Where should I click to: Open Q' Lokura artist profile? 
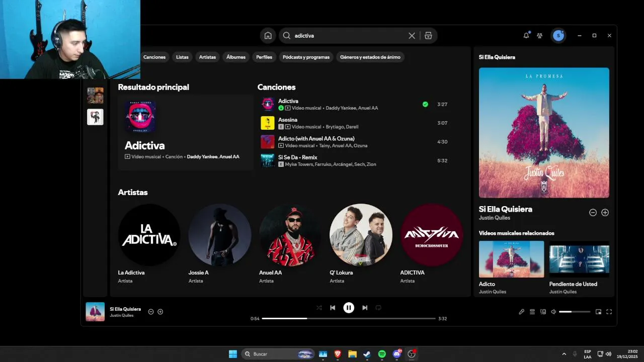pyautogui.click(x=361, y=235)
